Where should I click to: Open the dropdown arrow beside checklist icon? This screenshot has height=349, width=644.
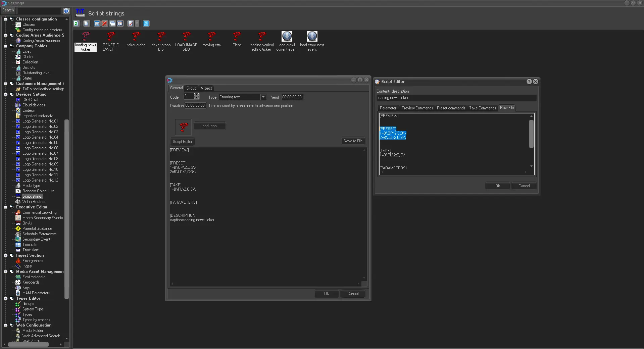[137, 23]
